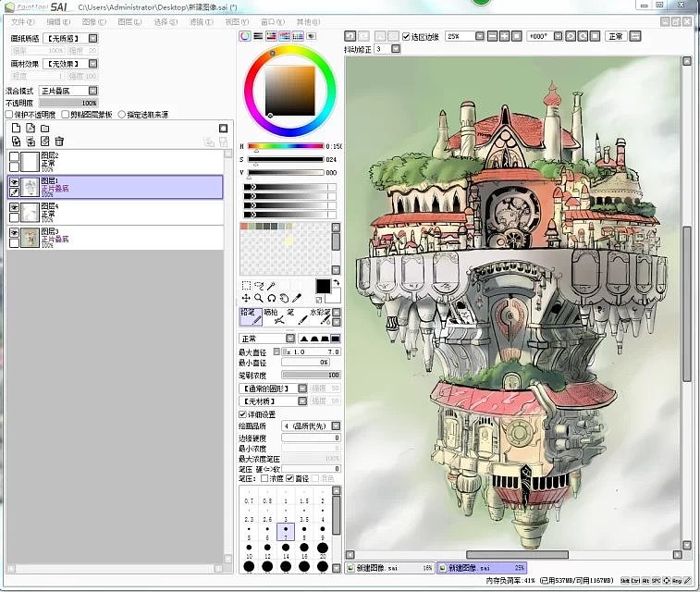Disable 直径 pressure checkbox
Image resolution: width=700 pixels, height=592 pixels.
click(289, 478)
